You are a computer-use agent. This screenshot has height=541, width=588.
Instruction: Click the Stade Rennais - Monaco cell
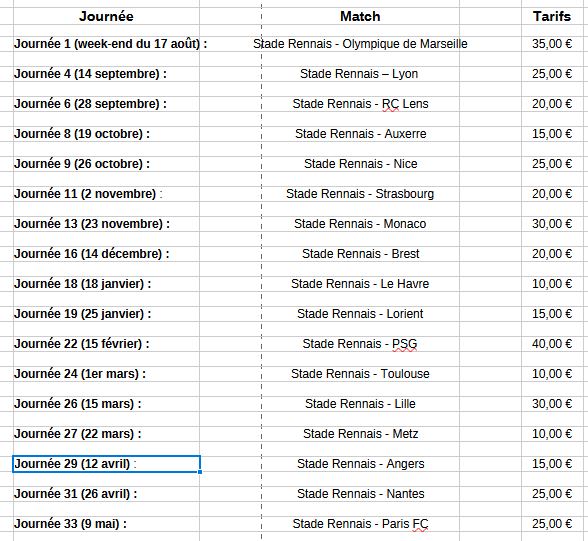360,224
